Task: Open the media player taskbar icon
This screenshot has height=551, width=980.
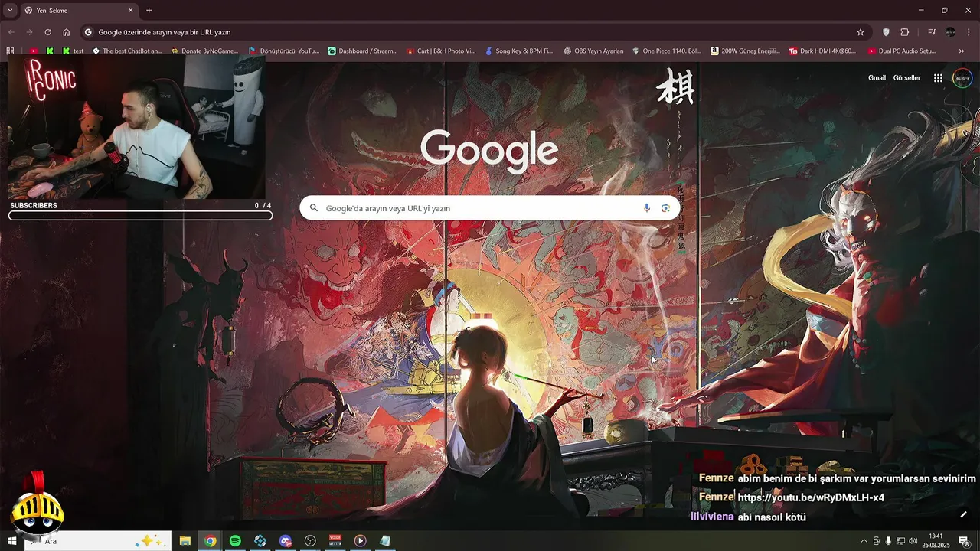Action: point(360,541)
